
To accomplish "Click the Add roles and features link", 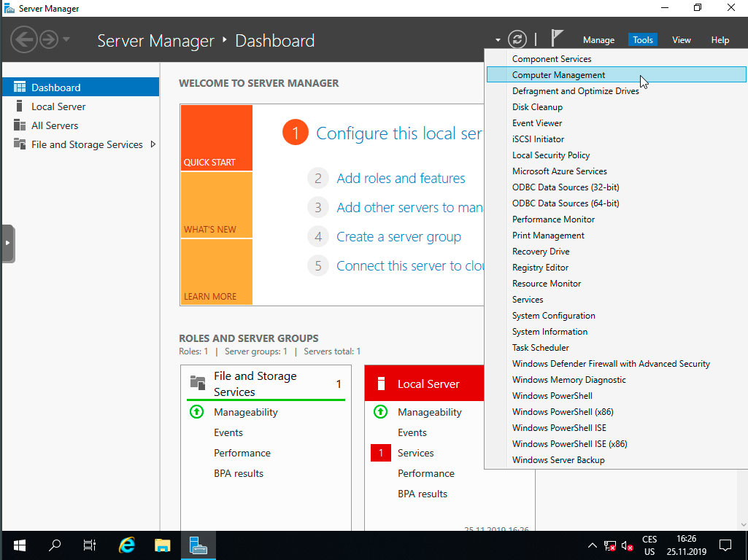I will tap(401, 178).
